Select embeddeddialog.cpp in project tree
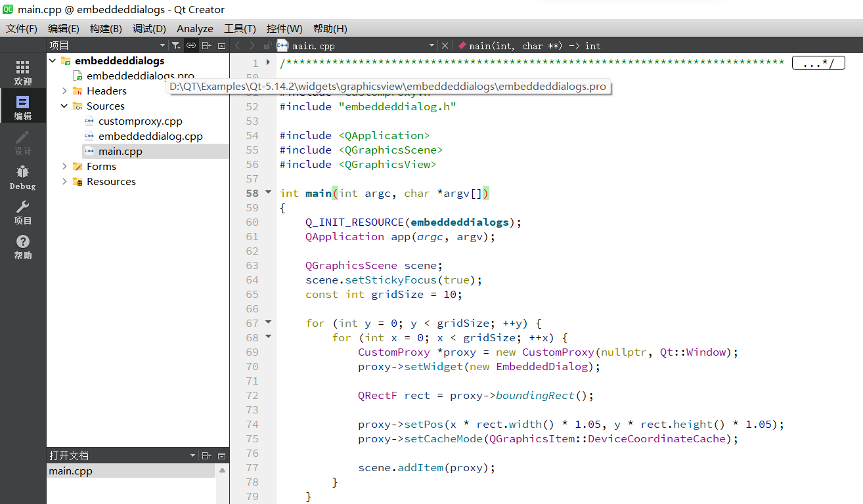Image resolution: width=863 pixels, height=504 pixels. (150, 136)
